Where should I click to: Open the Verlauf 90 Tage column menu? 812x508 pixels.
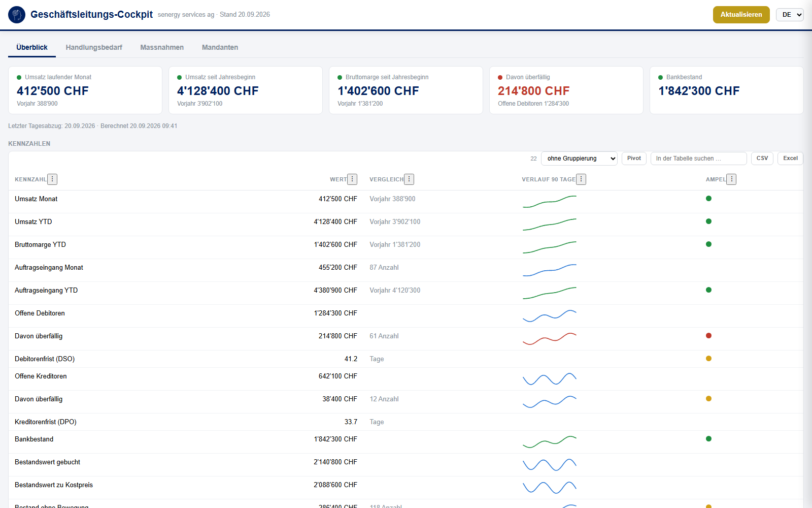point(581,179)
